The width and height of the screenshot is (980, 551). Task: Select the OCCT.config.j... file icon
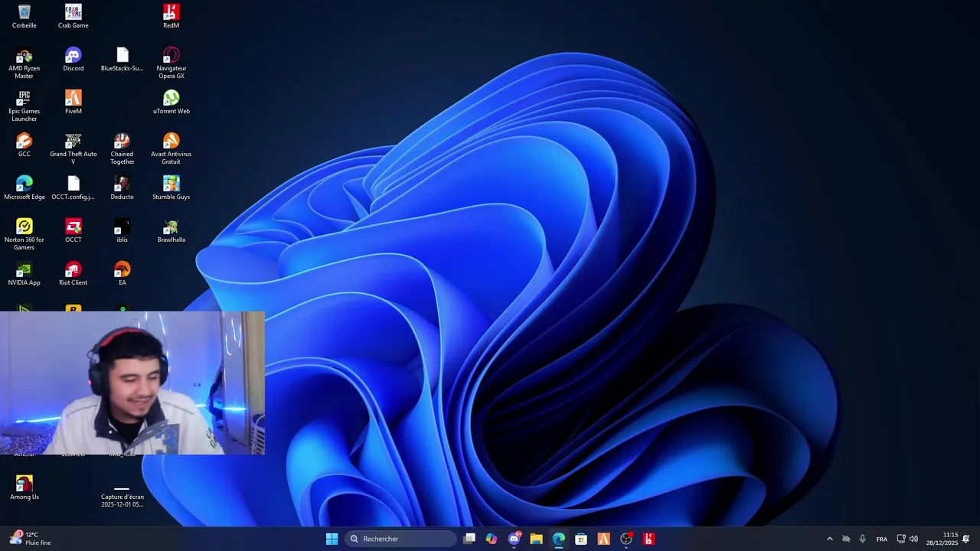pos(73,187)
